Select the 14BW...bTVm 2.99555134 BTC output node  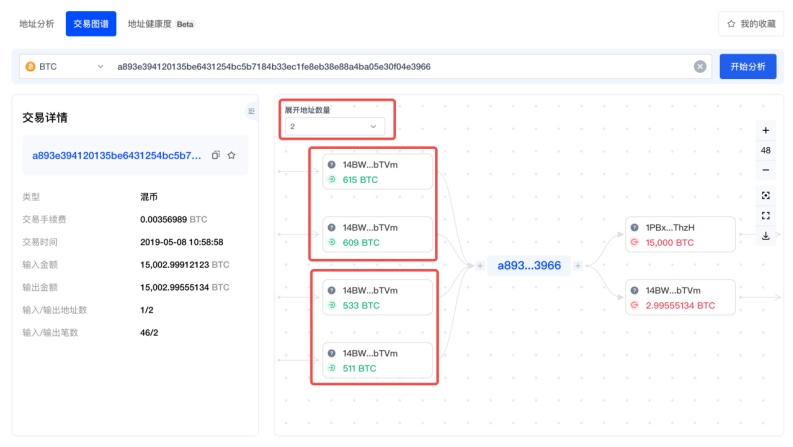pos(680,297)
